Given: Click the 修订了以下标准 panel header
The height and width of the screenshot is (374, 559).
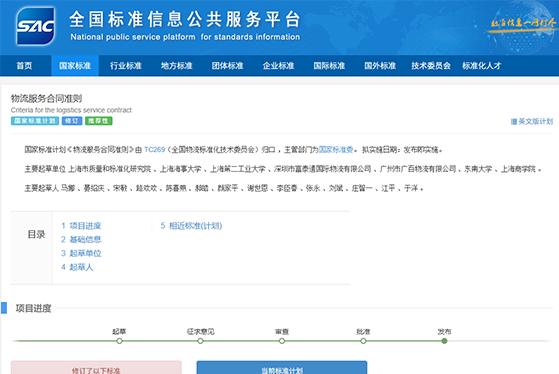Looking at the screenshot, I should pyautogui.click(x=96, y=368).
